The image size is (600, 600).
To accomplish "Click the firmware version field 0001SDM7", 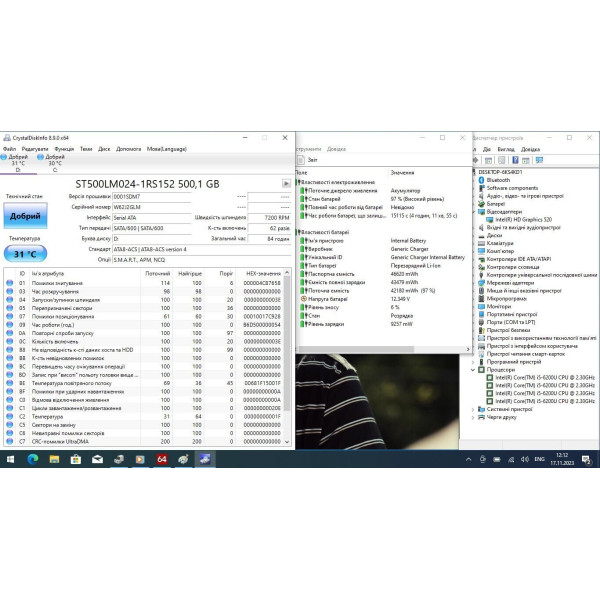I will (152, 197).
